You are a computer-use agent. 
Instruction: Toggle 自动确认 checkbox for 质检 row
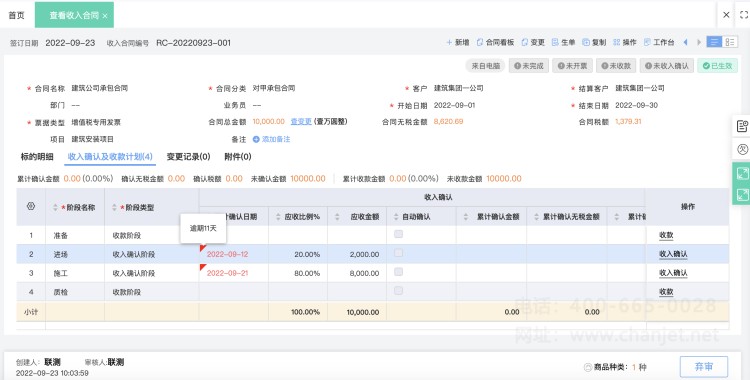click(x=398, y=291)
